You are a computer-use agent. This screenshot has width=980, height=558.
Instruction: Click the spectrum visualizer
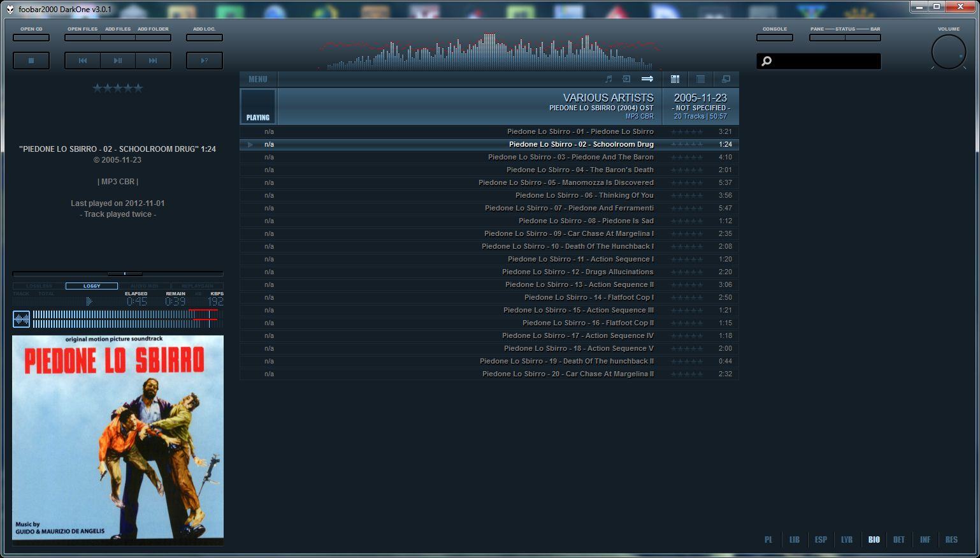point(489,51)
